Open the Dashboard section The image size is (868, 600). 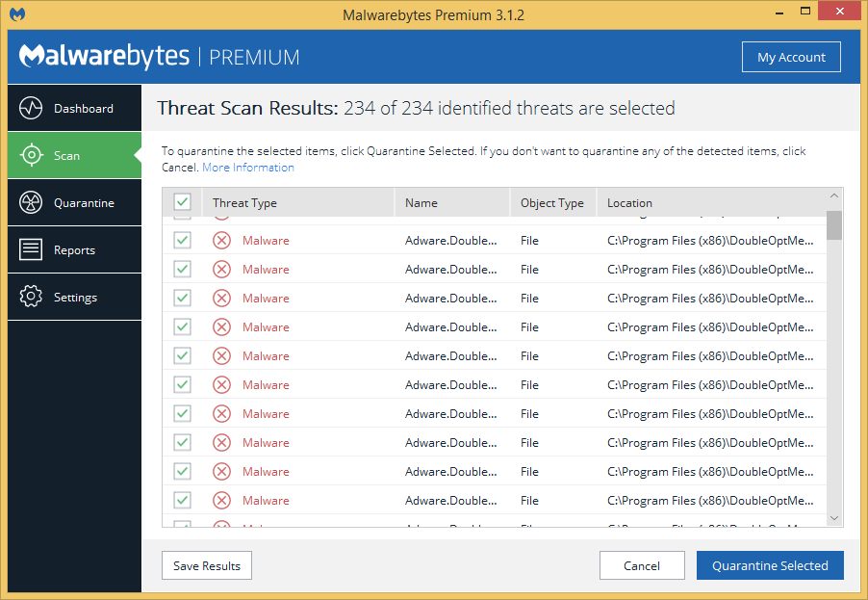coord(75,109)
